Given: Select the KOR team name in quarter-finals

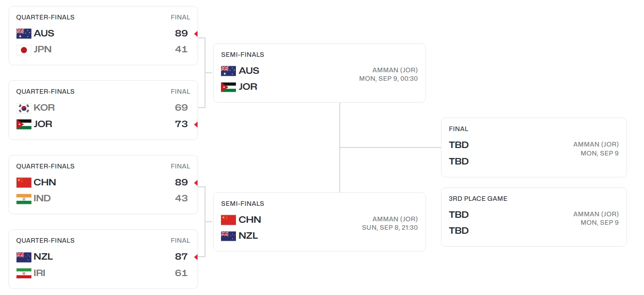Looking at the screenshot, I should (44, 108).
